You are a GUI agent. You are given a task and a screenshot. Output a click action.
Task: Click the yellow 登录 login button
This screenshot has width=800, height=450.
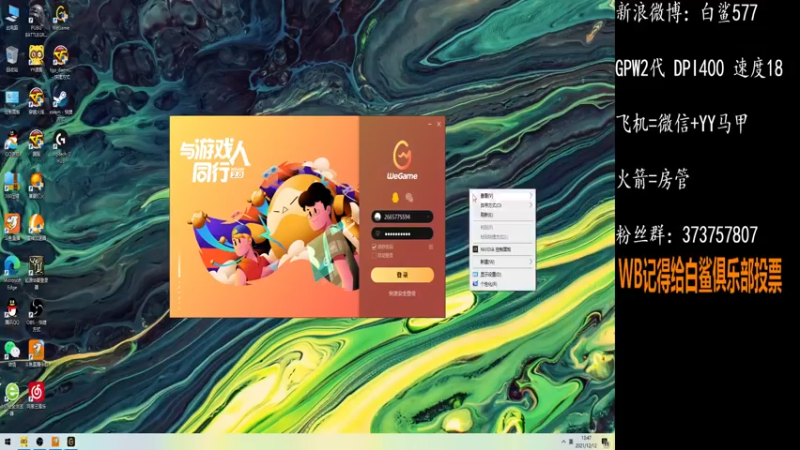pos(402,274)
